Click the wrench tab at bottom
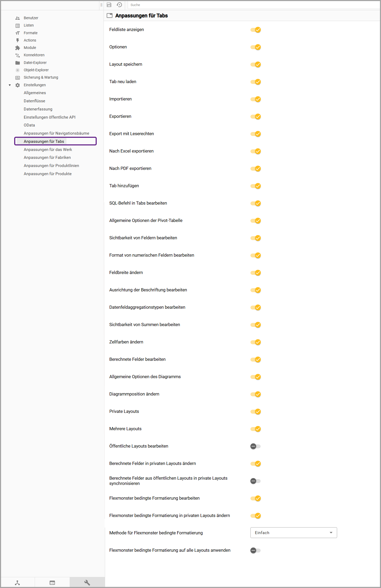Screen dimensions: 381x588 [87, 582]
